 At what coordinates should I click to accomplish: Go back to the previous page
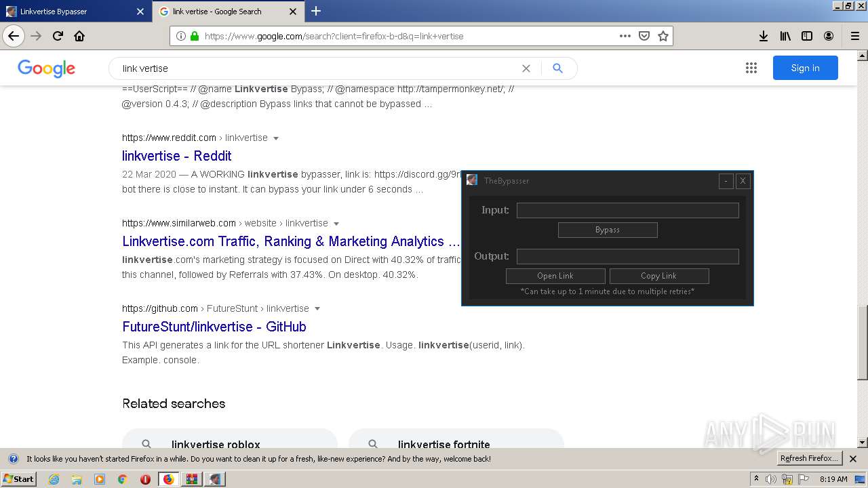point(14,36)
